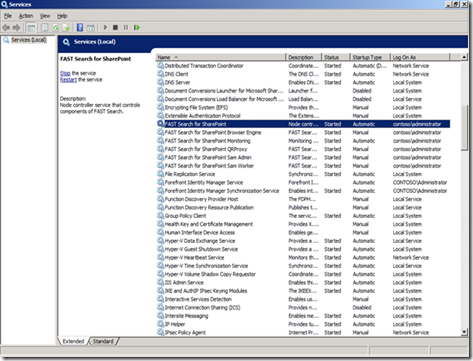The width and height of the screenshot is (473, 361).
Task: Select Services (Local) tree node
Action: (29, 40)
